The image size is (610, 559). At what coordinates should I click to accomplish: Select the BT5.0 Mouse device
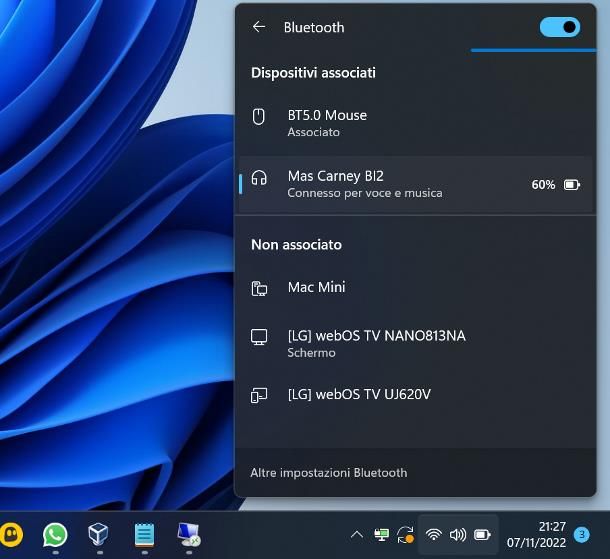point(416,123)
